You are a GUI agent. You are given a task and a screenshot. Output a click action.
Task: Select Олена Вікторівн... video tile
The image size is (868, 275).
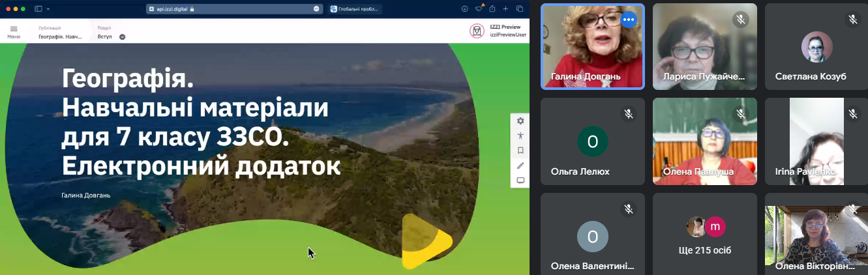816,234
